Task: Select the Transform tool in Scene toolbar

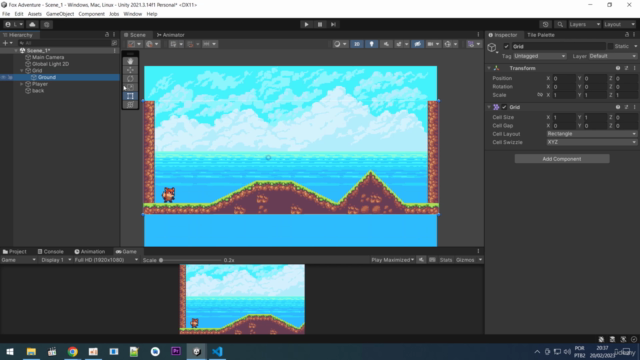Action: (130, 104)
